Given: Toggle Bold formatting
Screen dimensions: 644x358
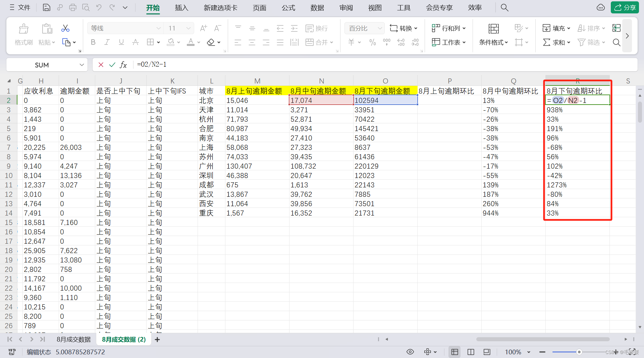Looking at the screenshot, I should [93, 42].
